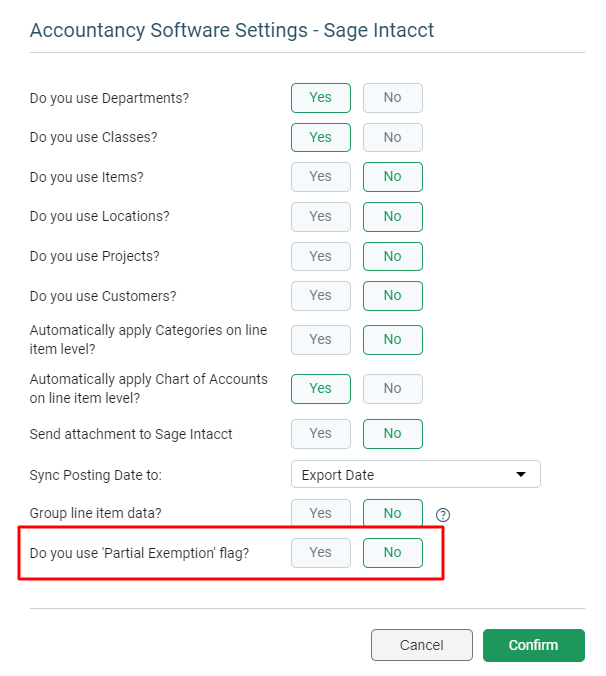Enable automatic Categories on line item level

coord(321,340)
